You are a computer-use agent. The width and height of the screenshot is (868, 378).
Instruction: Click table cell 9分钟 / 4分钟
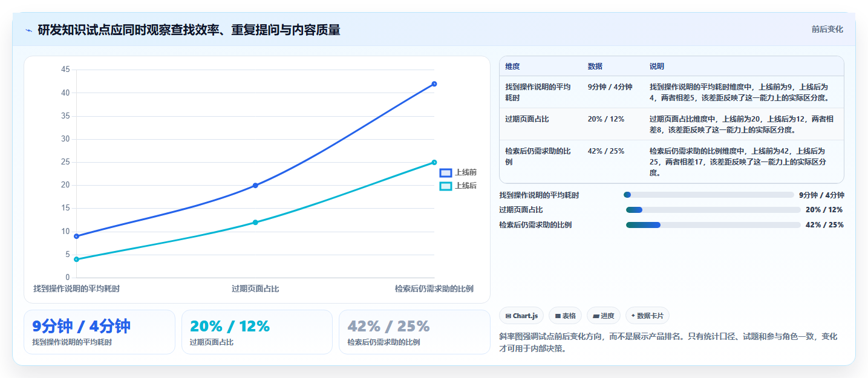[x=610, y=87]
